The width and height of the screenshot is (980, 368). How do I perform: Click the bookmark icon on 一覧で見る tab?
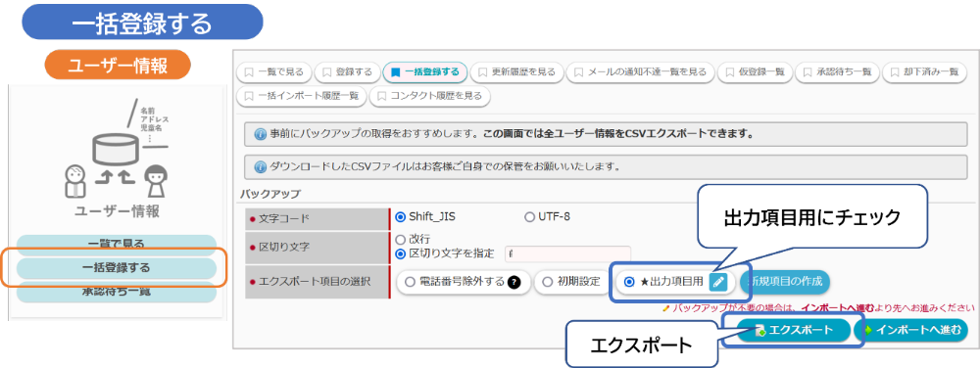[249, 71]
